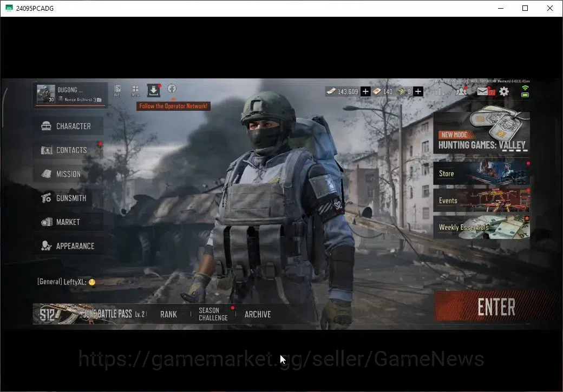Click the Follow the Operator Network banner
This screenshot has height=392, width=563.
pyautogui.click(x=173, y=106)
